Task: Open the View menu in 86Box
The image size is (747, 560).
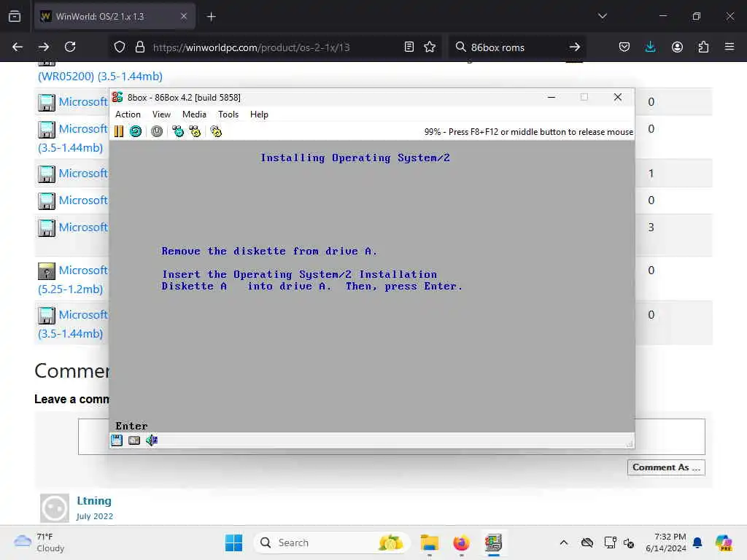Action: point(161,114)
